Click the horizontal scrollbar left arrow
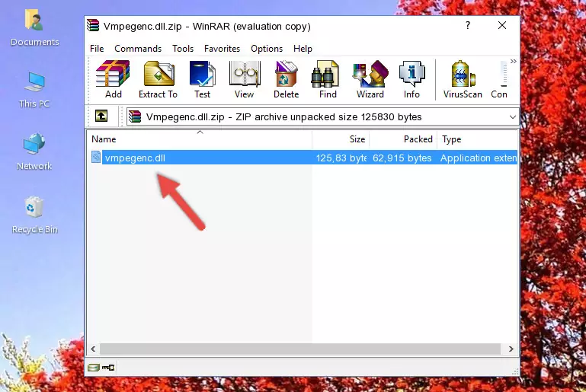This screenshot has height=392, width=586. pos(93,349)
